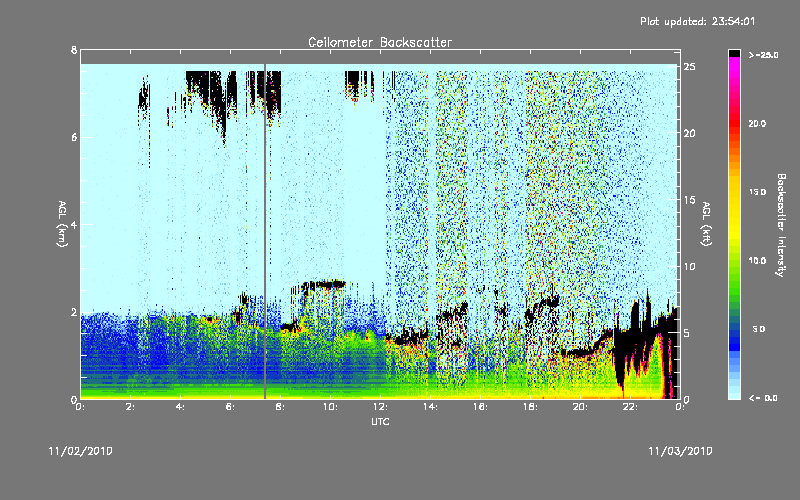This screenshot has height=500, width=800.
Task: Click the '15.0' colorbar label
Action: (x=757, y=192)
